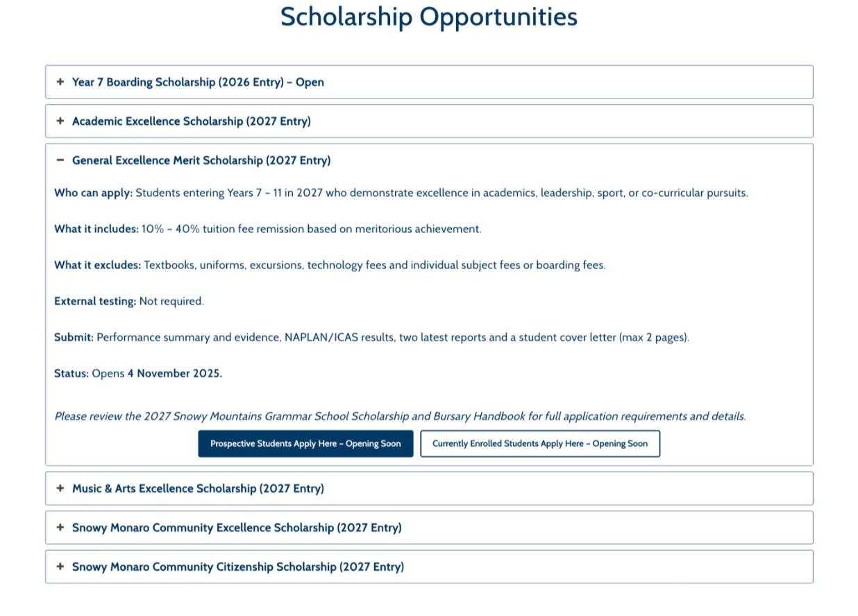Click the 'Who can apply' eligibility line

click(401, 193)
